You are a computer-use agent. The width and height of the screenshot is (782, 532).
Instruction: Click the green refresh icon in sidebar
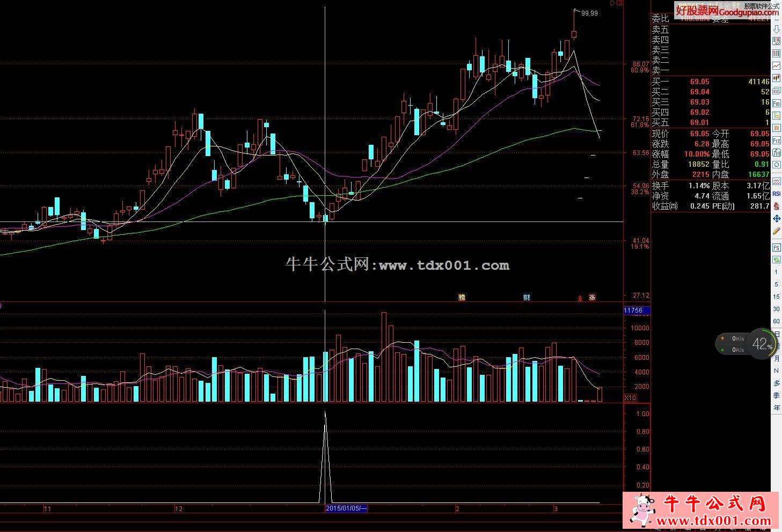coord(777,260)
